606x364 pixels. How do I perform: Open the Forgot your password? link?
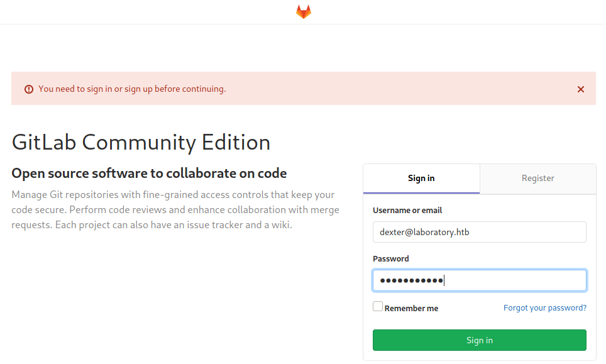[x=544, y=307]
